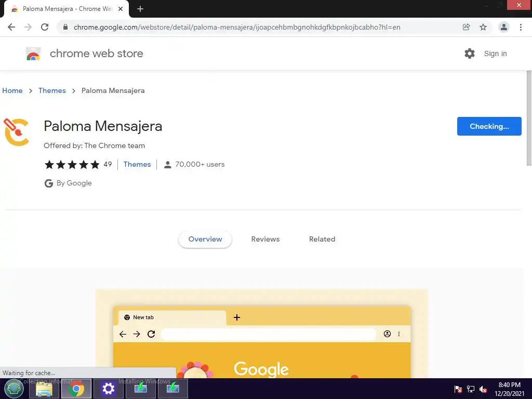Click the padlock site info icon
The width and height of the screenshot is (532, 399).
65,27
